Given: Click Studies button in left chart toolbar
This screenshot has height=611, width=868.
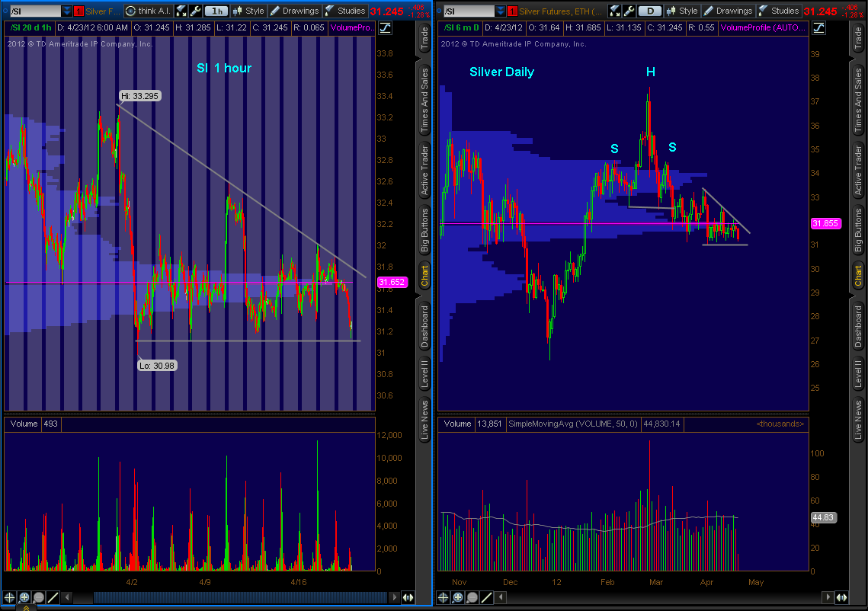Looking at the screenshot, I should (x=344, y=11).
